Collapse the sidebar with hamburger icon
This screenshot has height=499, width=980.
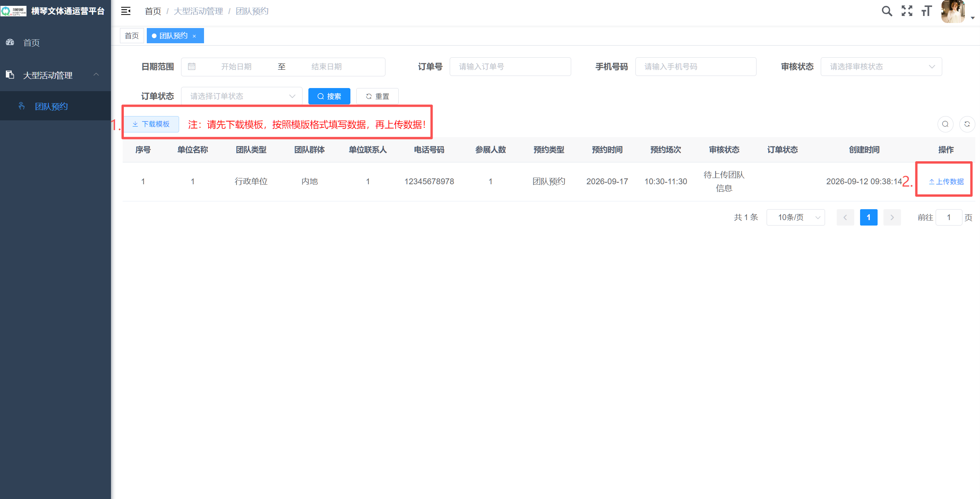click(x=126, y=11)
